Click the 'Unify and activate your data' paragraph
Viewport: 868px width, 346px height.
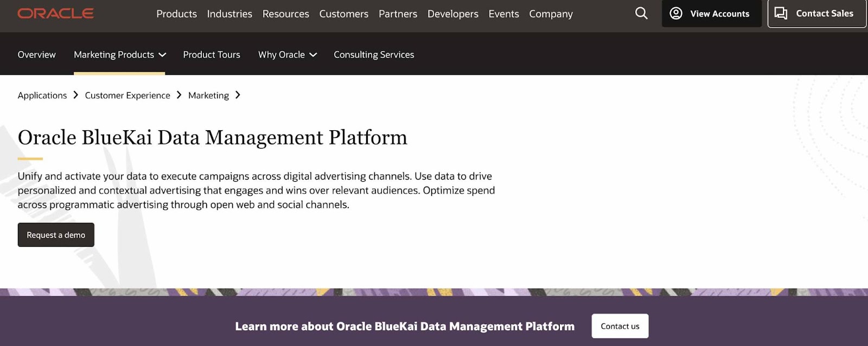(x=256, y=190)
